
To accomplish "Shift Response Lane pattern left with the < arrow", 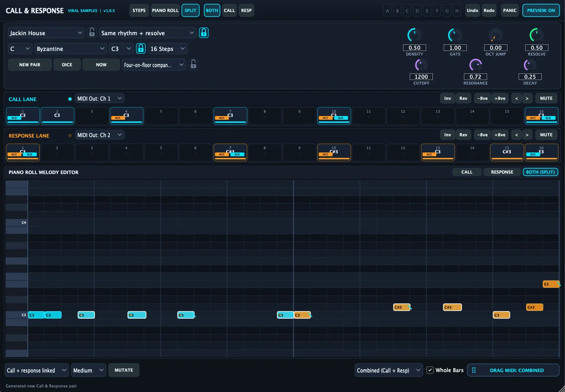I will coord(516,135).
